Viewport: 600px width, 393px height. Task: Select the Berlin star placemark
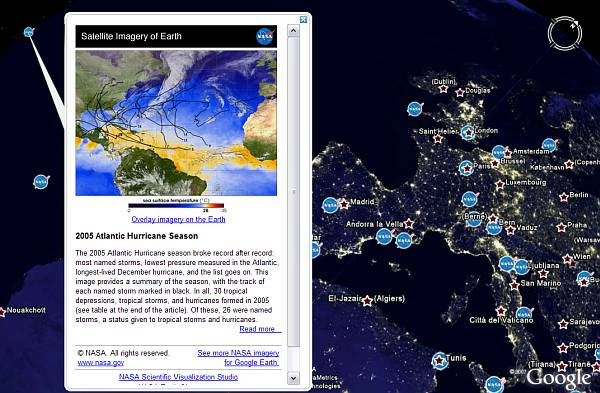564,197
